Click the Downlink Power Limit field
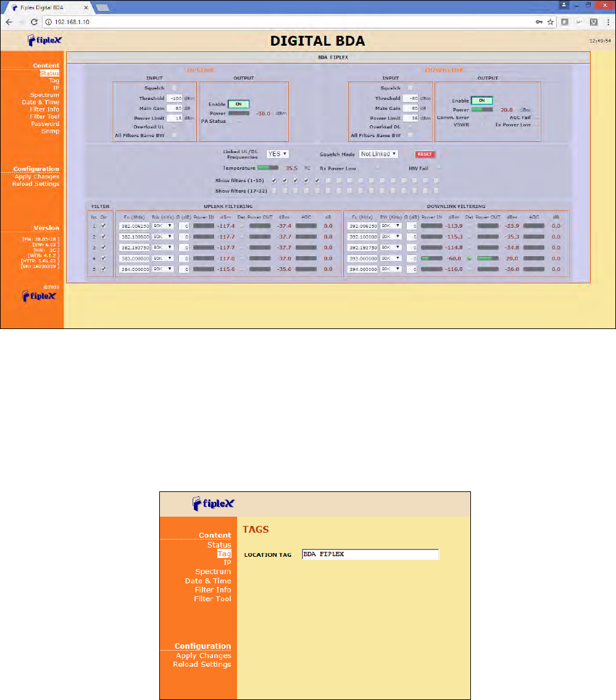The width and height of the screenshot is (616, 700). coord(410,119)
